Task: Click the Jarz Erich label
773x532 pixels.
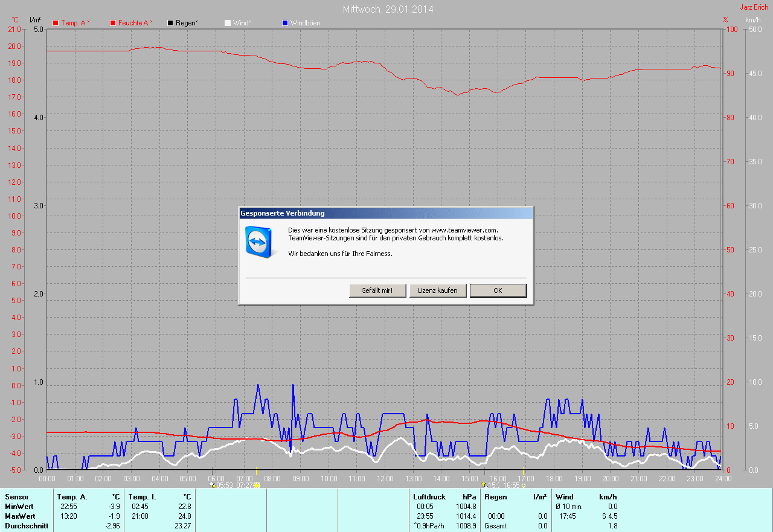Action: (754, 7)
